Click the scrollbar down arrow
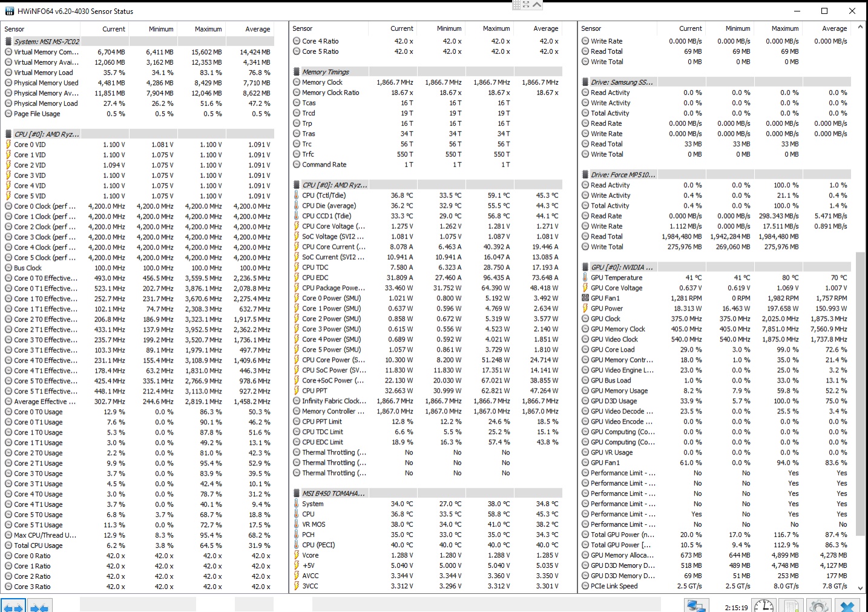This screenshot has width=868, height=612. point(861,588)
